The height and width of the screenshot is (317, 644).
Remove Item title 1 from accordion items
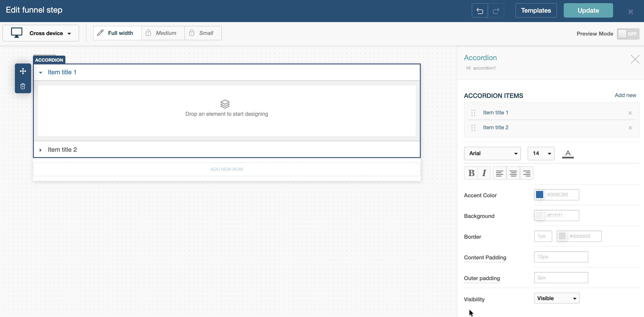pos(630,113)
